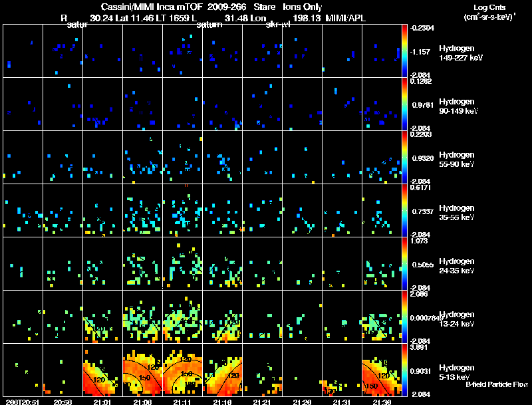Click the 21:31 time axis label
The image size is (532, 405).
click(x=342, y=402)
